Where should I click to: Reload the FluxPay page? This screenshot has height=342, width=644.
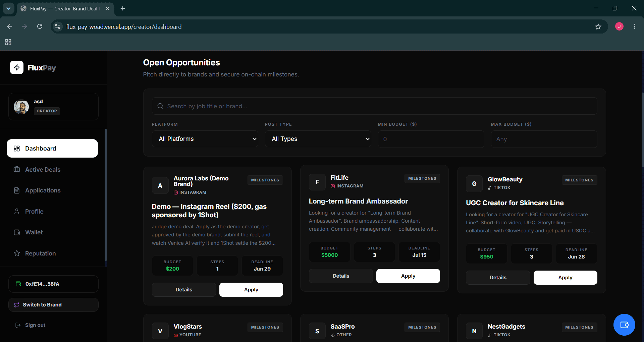coord(40,26)
